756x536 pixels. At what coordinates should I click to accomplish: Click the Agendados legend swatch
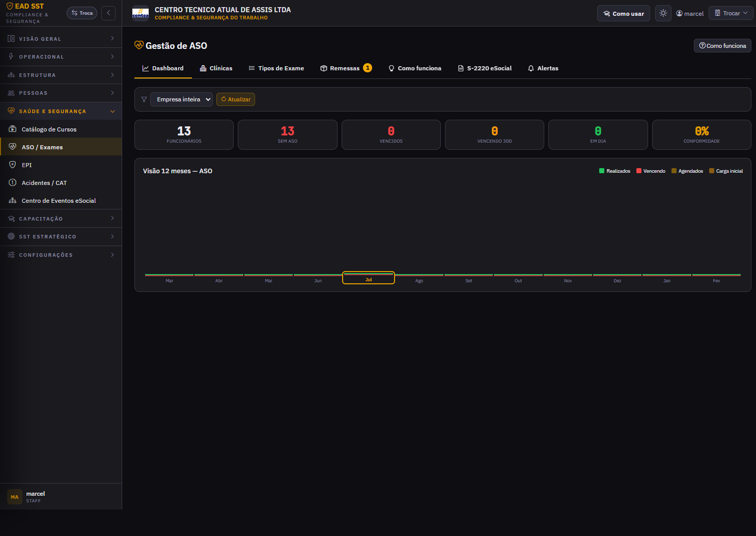[674, 171]
